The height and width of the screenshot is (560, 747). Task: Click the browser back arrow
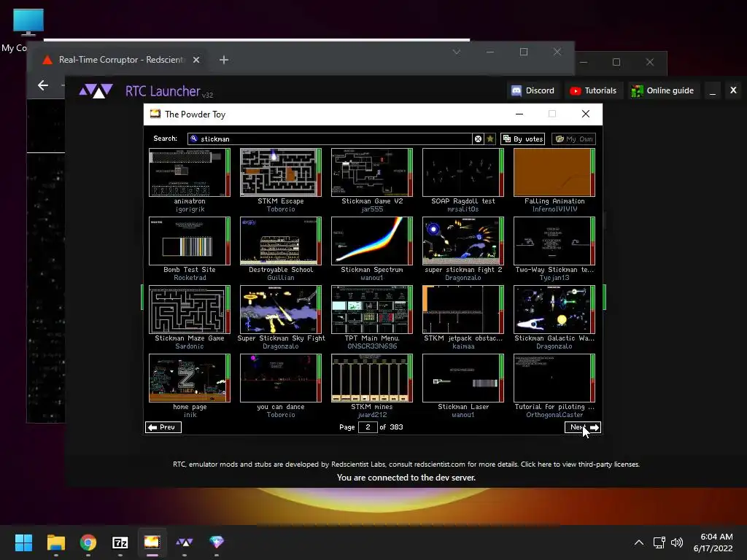[43, 85]
